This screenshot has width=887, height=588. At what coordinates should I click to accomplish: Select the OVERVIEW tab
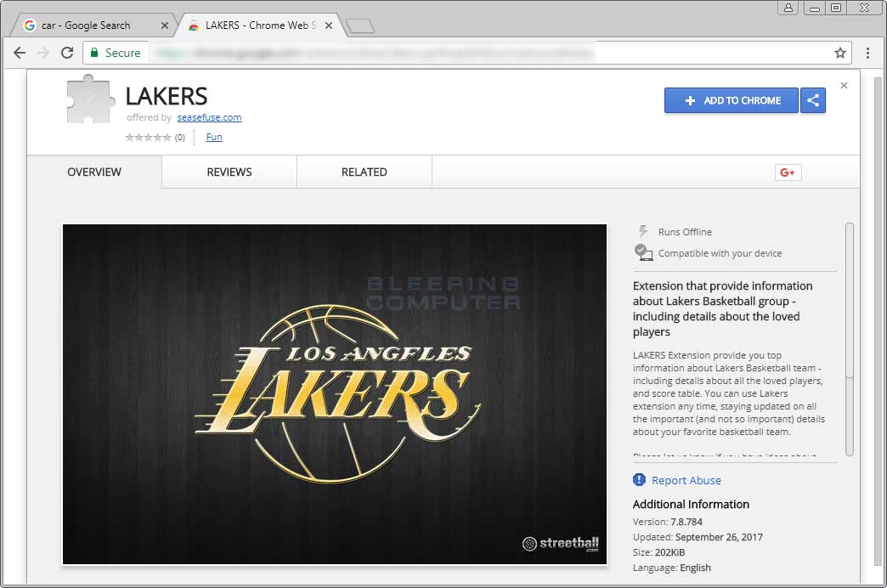93,172
